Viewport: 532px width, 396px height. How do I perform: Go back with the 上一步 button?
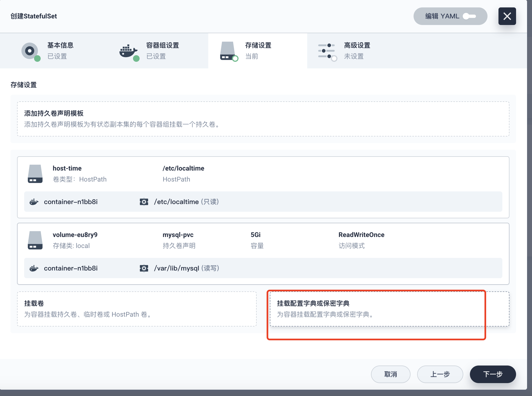[440, 374]
